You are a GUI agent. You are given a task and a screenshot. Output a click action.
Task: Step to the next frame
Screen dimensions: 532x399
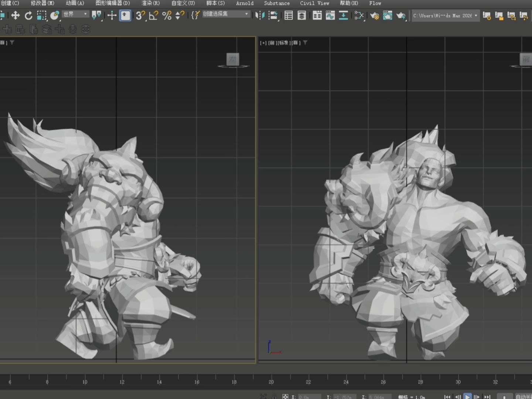[477, 396]
